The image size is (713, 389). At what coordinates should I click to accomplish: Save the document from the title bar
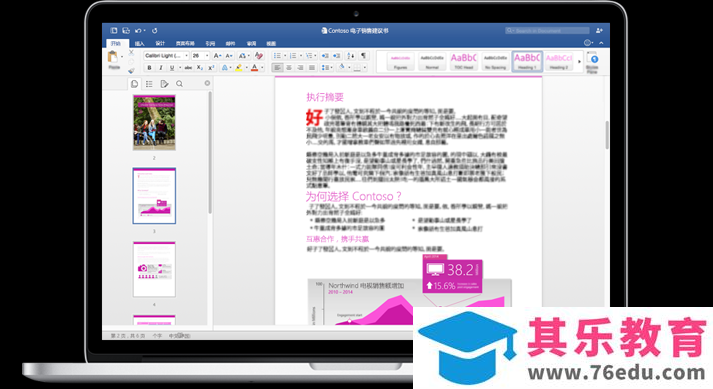point(126,30)
